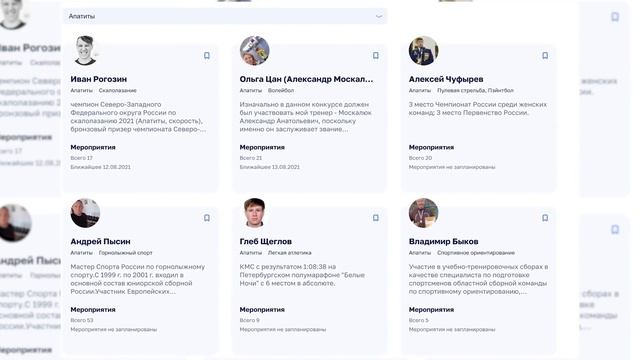Select the Спортивное ориентирование tag

point(476,253)
